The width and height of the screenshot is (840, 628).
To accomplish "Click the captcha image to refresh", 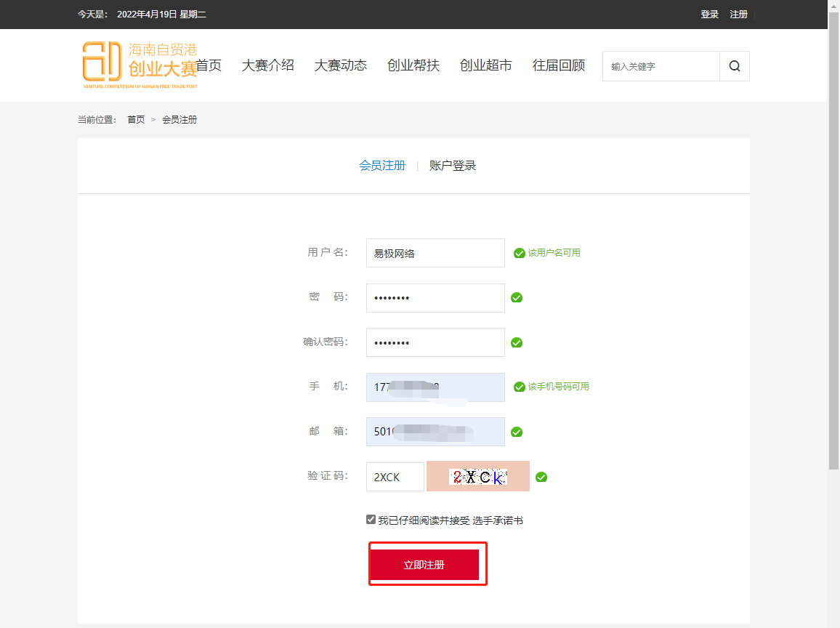I will [477, 477].
